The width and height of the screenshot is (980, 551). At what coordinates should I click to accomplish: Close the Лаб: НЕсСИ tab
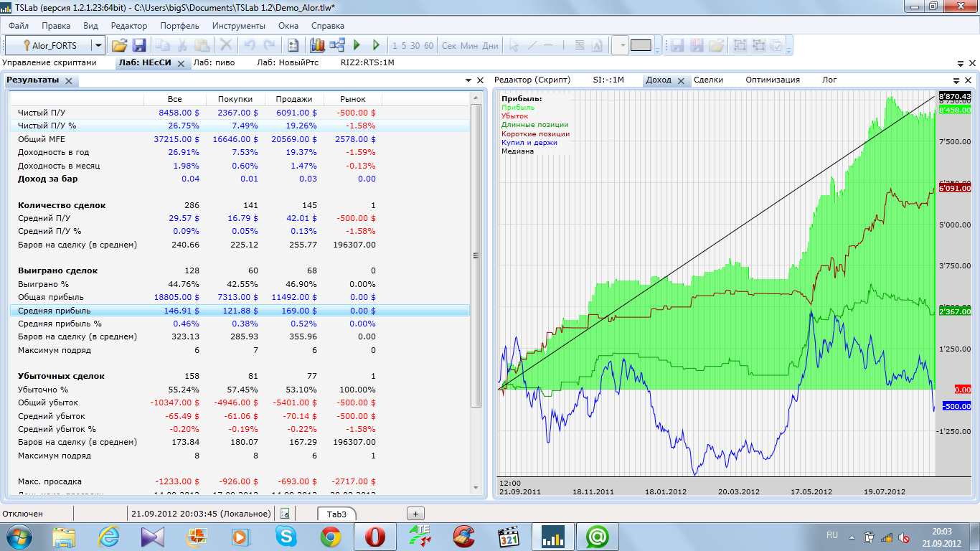(181, 63)
